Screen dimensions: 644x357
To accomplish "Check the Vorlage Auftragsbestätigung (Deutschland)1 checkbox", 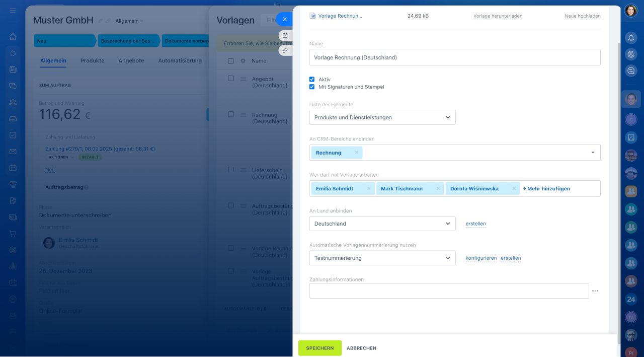I will click(231, 271).
